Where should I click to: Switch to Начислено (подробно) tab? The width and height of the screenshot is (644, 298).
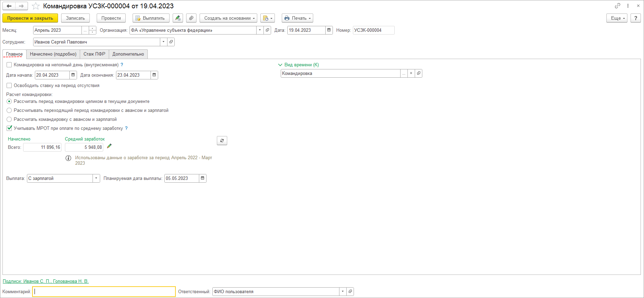[53, 54]
